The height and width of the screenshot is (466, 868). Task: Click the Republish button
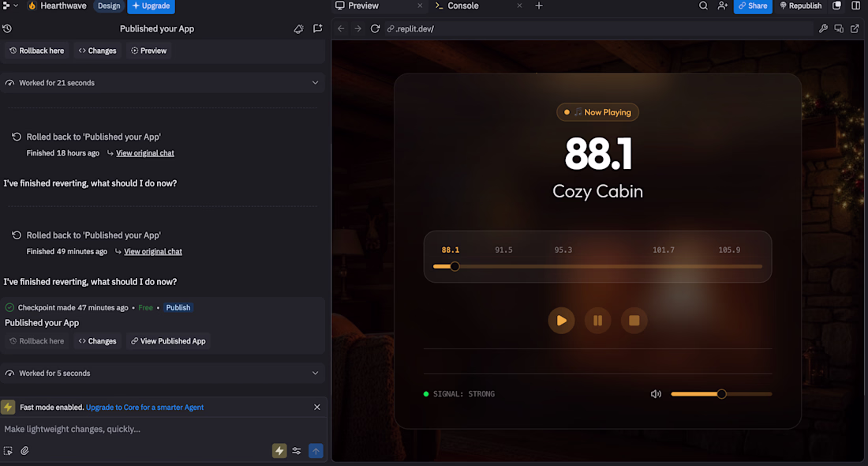(x=800, y=6)
